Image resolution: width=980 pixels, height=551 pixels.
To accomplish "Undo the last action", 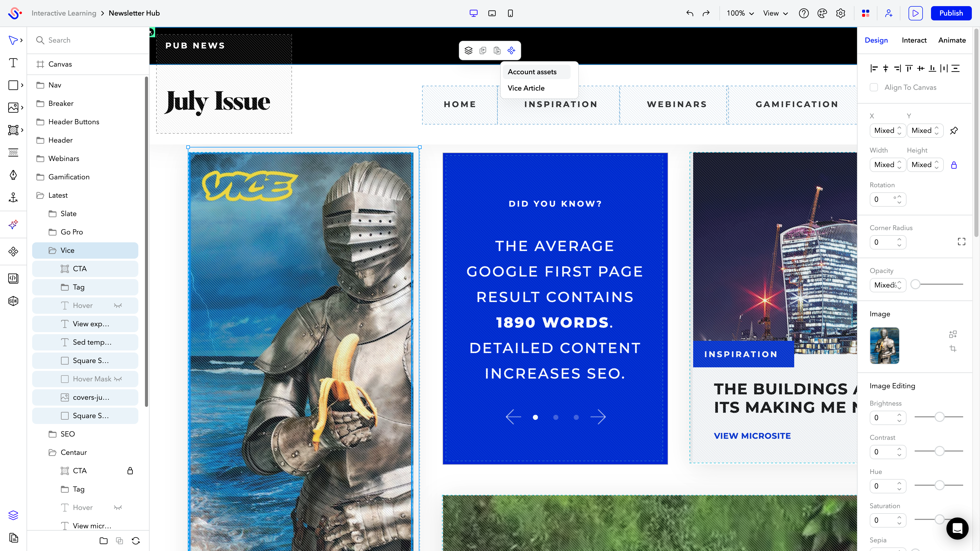I will point(690,13).
